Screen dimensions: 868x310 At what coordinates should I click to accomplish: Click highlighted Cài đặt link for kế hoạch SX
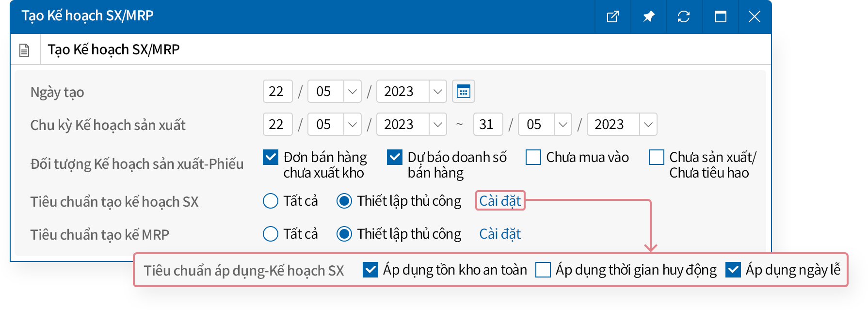(x=500, y=201)
